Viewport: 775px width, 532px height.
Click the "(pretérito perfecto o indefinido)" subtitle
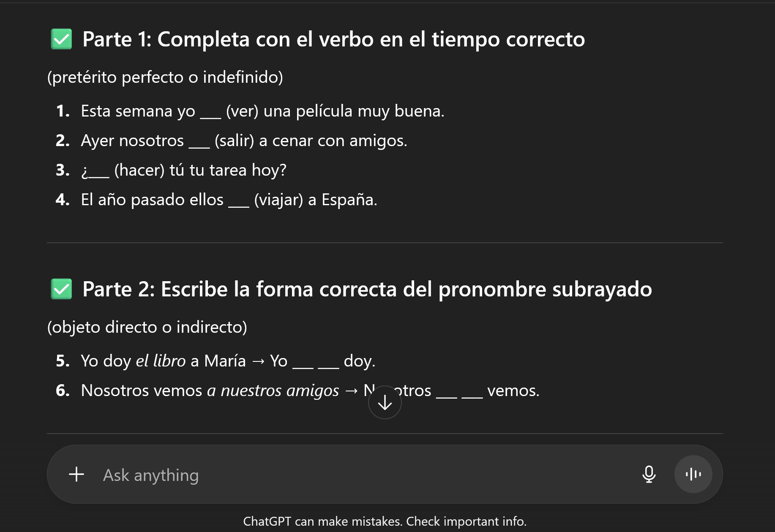(x=165, y=77)
